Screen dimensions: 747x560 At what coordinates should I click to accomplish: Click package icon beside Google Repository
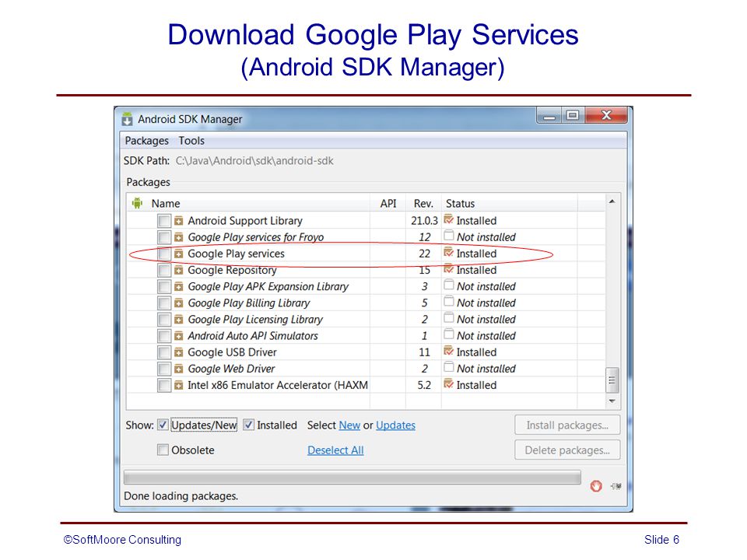(x=179, y=271)
